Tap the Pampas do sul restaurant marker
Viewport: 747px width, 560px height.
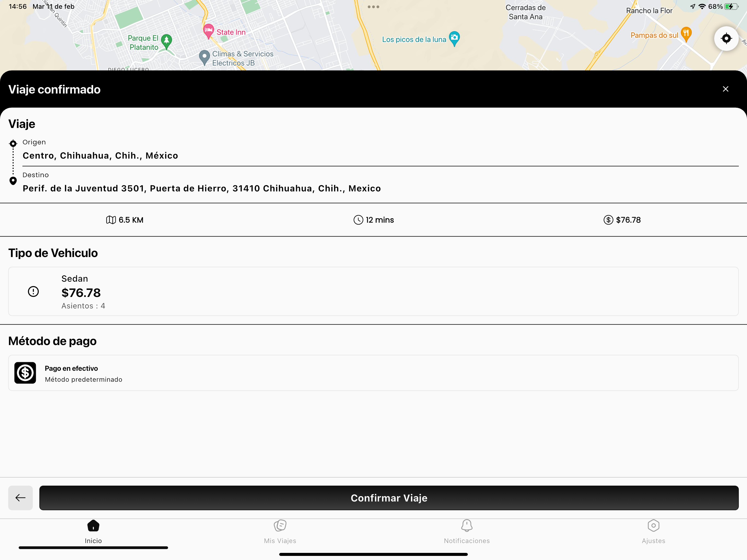pyautogui.click(x=686, y=34)
